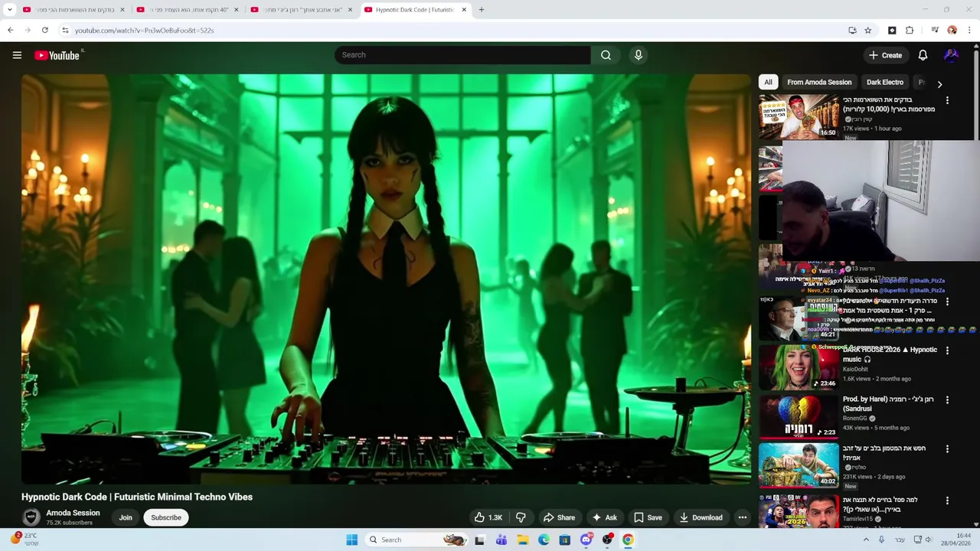This screenshot has height=551, width=980.
Task: Save the video to a playlist
Action: click(x=648, y=517)
